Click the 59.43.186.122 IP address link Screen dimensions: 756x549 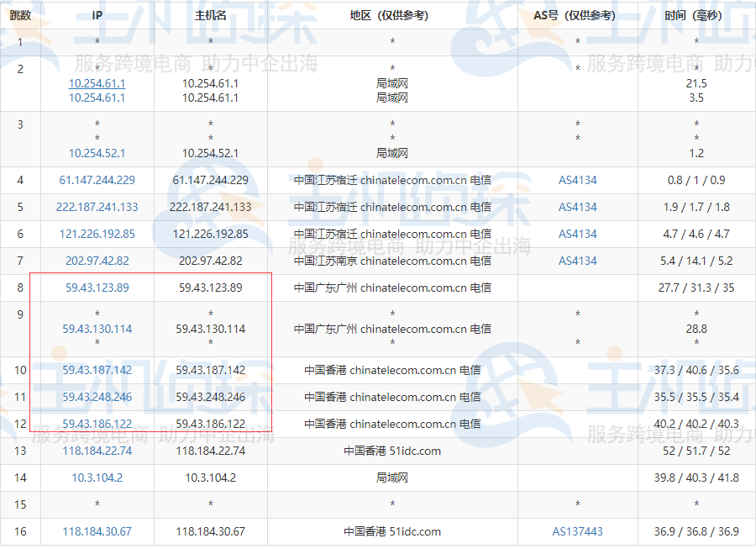click(97, 423)
